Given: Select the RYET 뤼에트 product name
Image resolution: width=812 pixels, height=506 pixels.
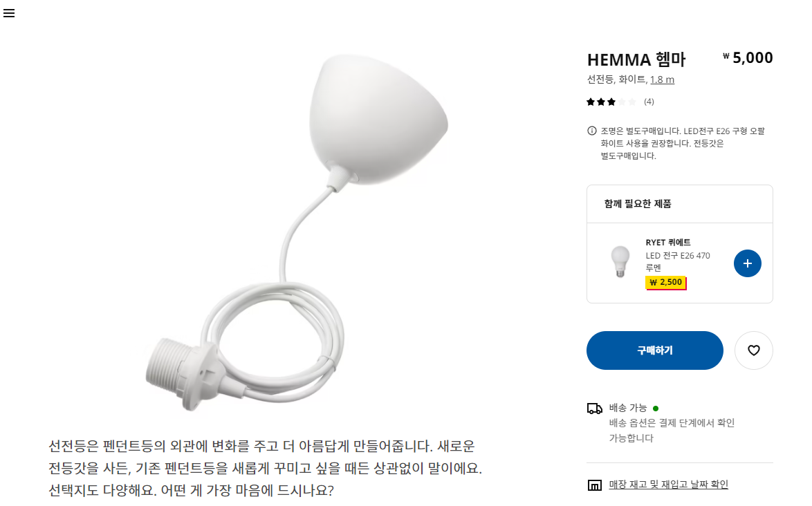Looking at the screenshot, I should click(x=668, y=242).
